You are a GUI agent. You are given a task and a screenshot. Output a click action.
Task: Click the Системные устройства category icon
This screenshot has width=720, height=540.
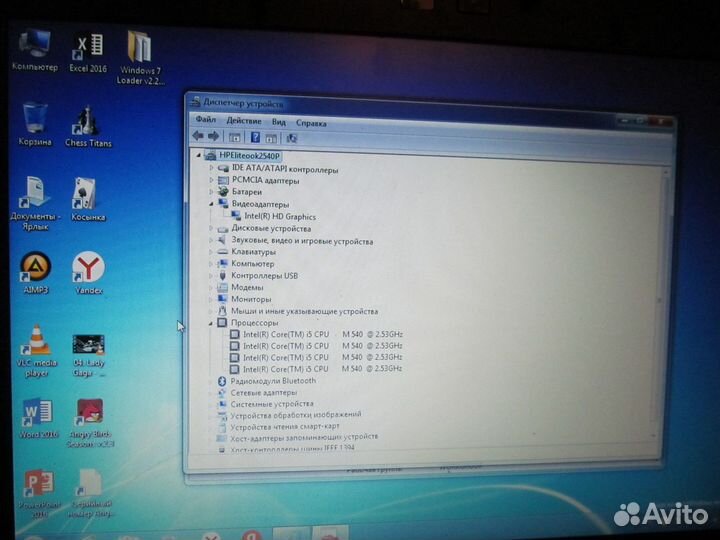(222, 404)
